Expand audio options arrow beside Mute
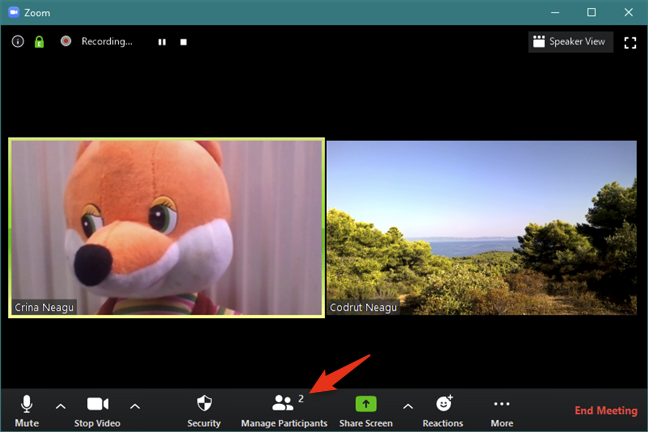 (x=60, y=406)
